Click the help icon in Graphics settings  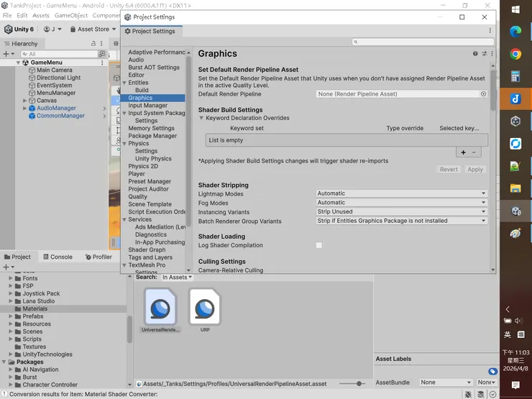pyautogui.click(x=475, y=54)
